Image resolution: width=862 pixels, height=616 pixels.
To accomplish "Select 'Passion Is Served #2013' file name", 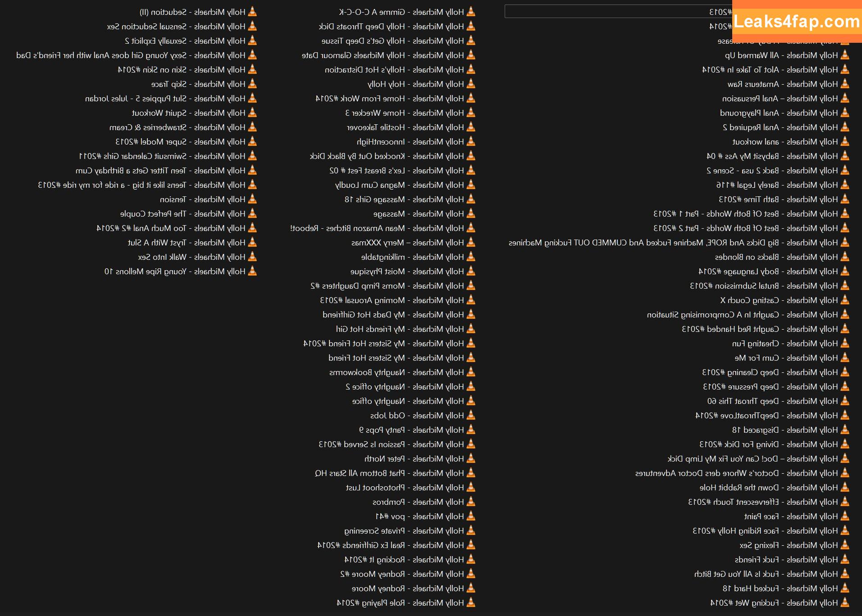I will point(361,444).
